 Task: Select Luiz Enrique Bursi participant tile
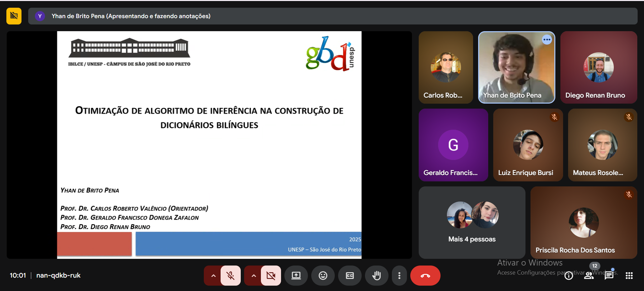[x=528, y=145]
